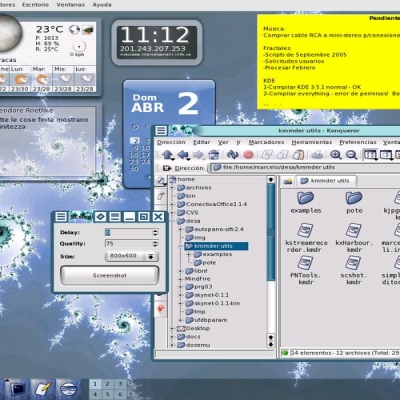
Task: Switch to icon view mode button
Action: (370, 155)
